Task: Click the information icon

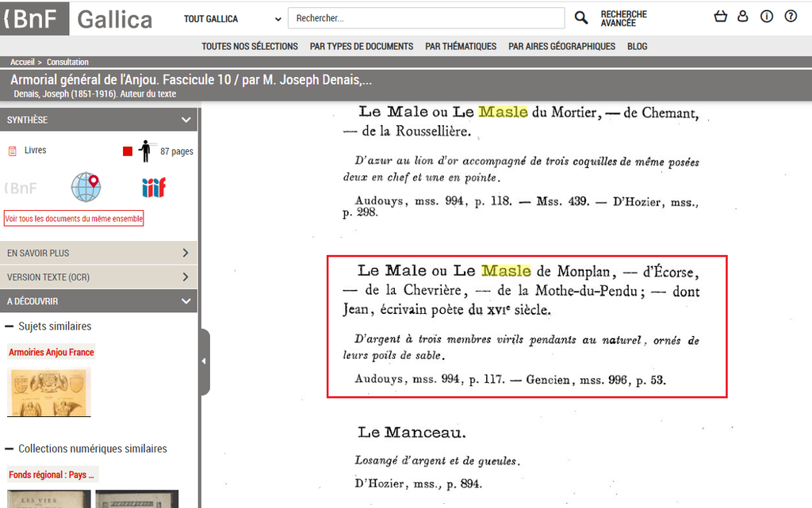Action: (767, 17)
